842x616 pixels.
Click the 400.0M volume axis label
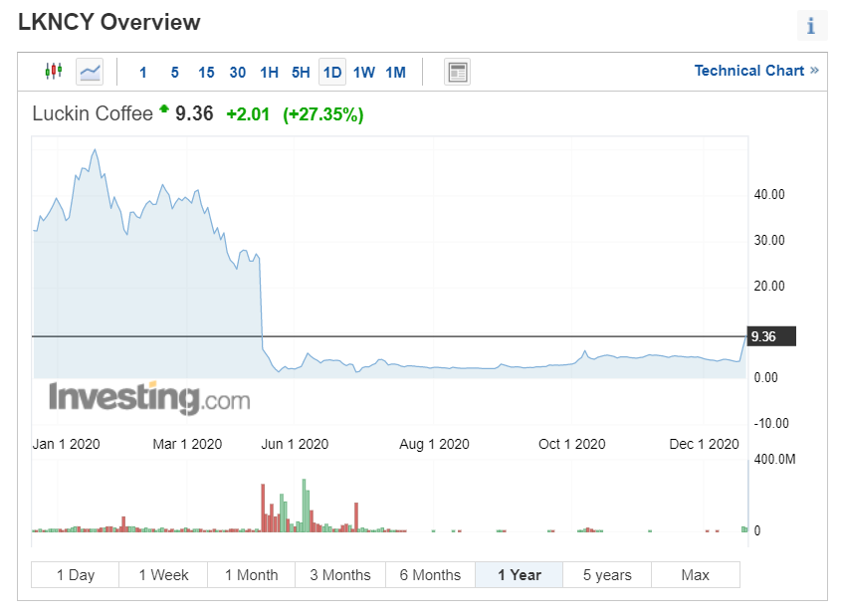point(774,459)
